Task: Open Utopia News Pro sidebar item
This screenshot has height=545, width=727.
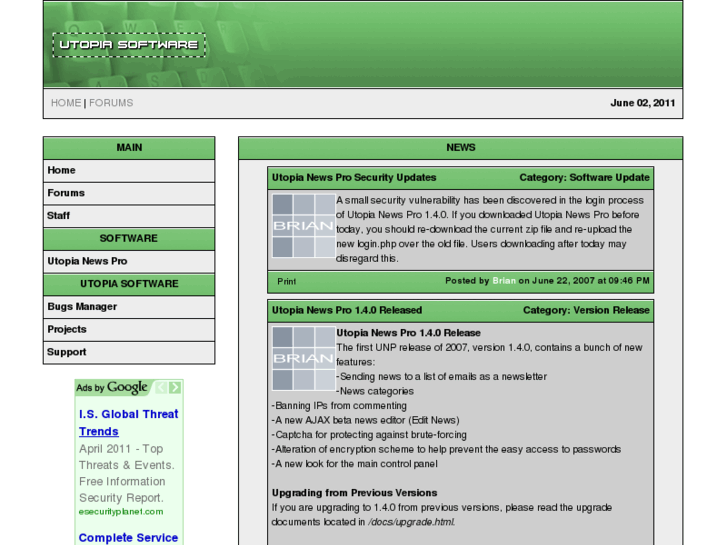Action: click(x=129, y=262)
